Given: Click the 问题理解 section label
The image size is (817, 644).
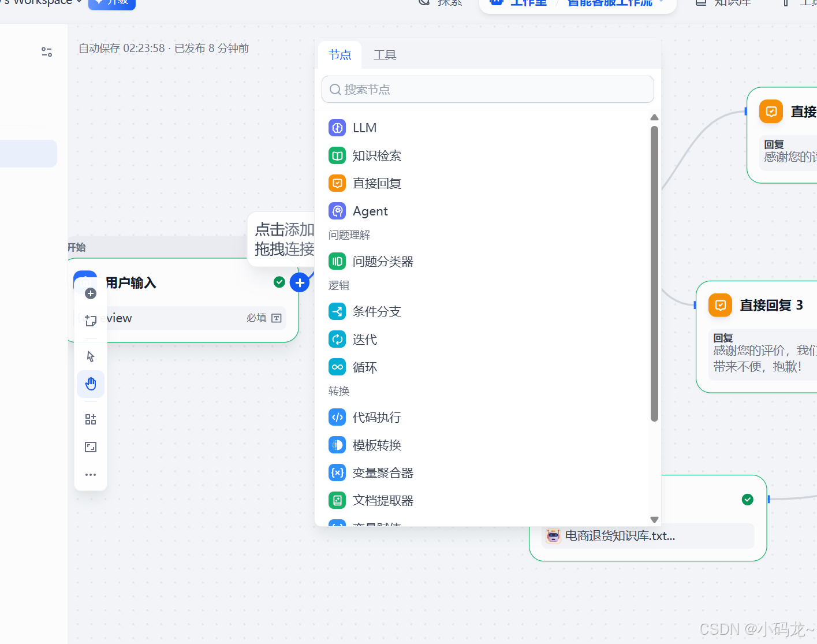Looking at the screenshot, I should (349, 235).
